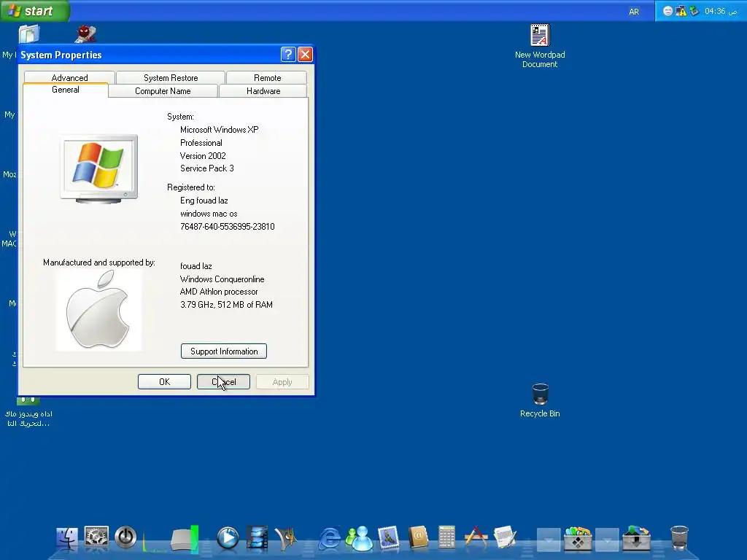Launch Internet Explorer from the dock
Image resolution: width=747 pixels, height=560 pixels.
(x=329, y=539)
